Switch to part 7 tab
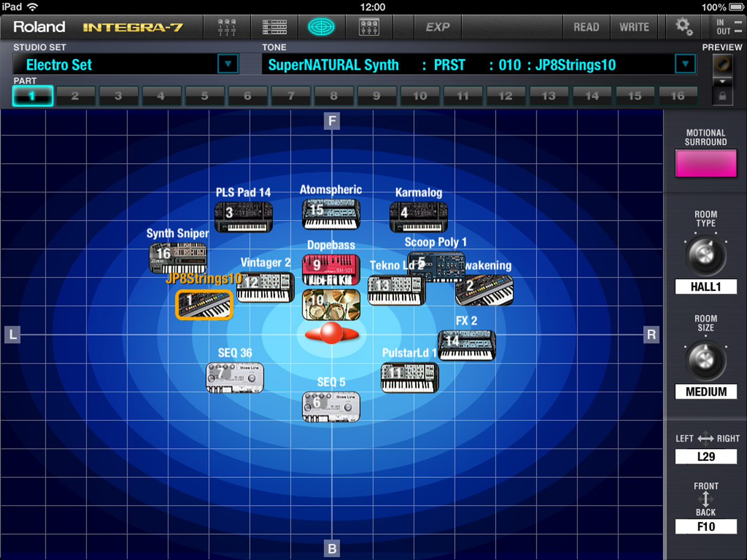 [x=291, y=96]
